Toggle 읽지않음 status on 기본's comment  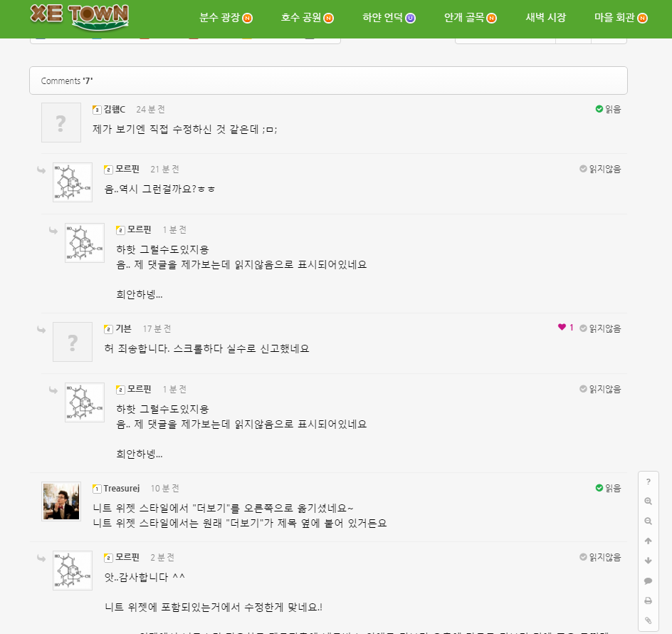(x=600, y=328)
